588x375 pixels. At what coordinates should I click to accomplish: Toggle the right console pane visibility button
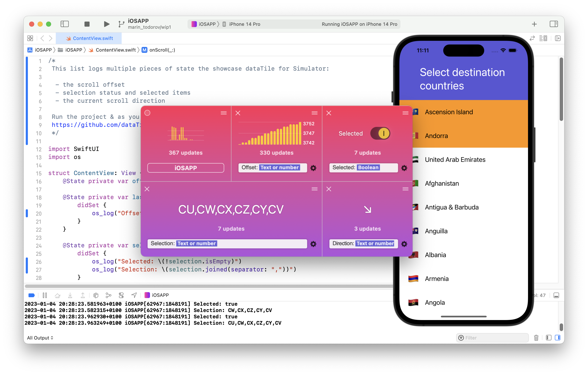click(x=557, y=338)
